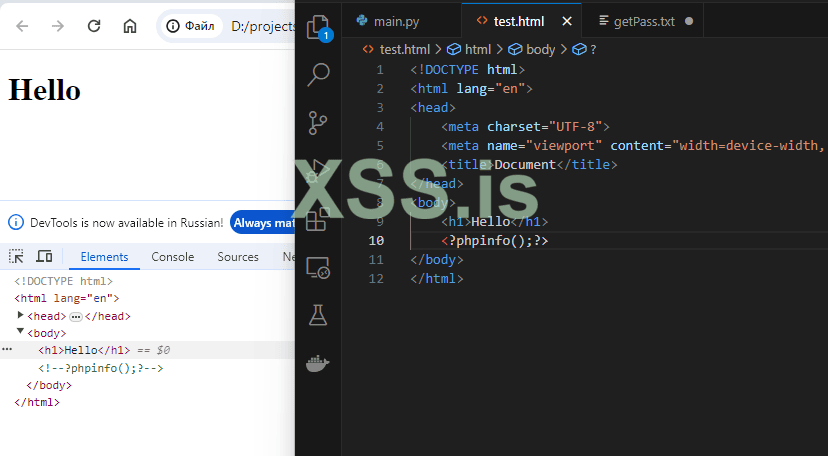Click the meta charset line in editor
The width and height of the screenshot is (828, 456).
(525, 127)
